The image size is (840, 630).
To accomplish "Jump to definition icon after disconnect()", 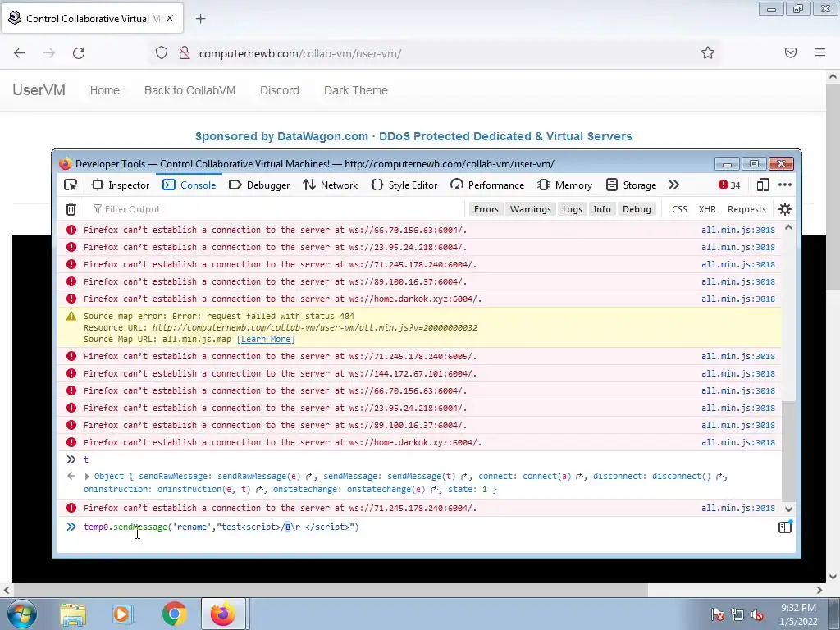I will [x=721, y=476].
